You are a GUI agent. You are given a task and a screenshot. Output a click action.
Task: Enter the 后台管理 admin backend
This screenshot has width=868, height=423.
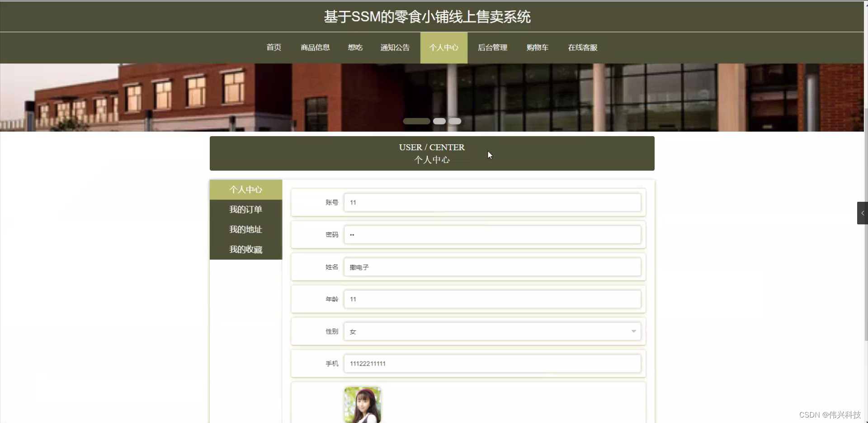click(x=492, y=48)
